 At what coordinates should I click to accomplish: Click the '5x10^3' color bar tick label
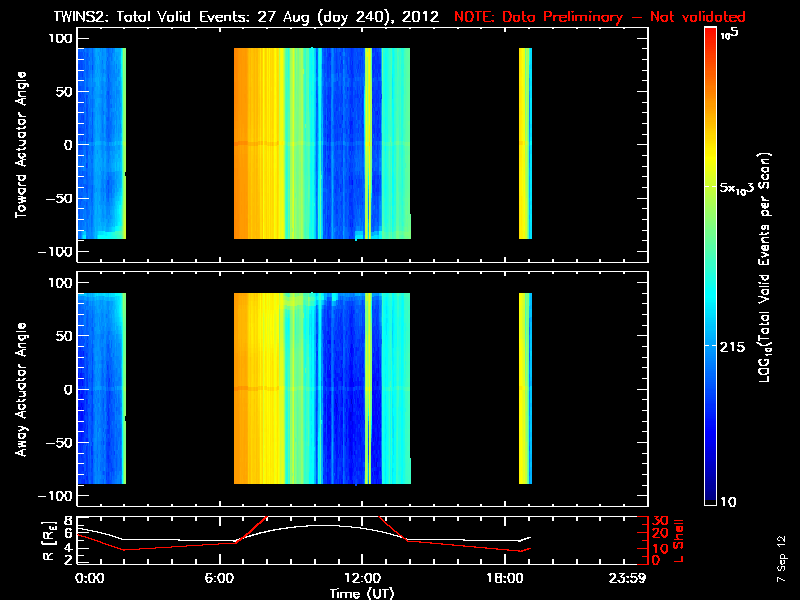tap(737, 187)
